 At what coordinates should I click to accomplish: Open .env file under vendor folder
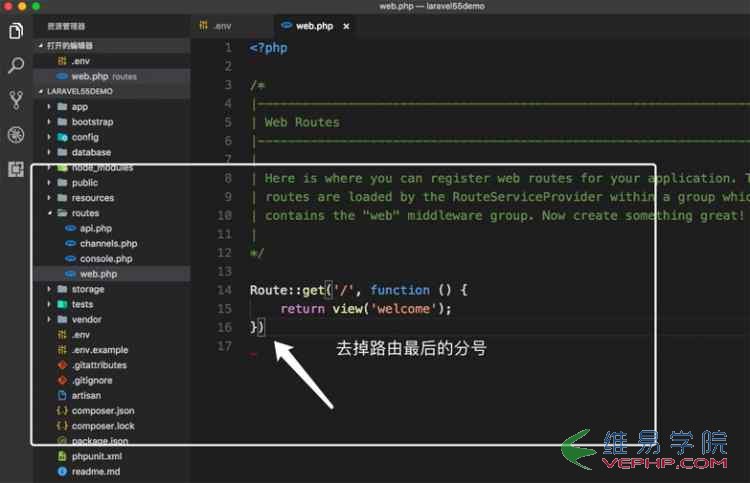coord(111,335)
